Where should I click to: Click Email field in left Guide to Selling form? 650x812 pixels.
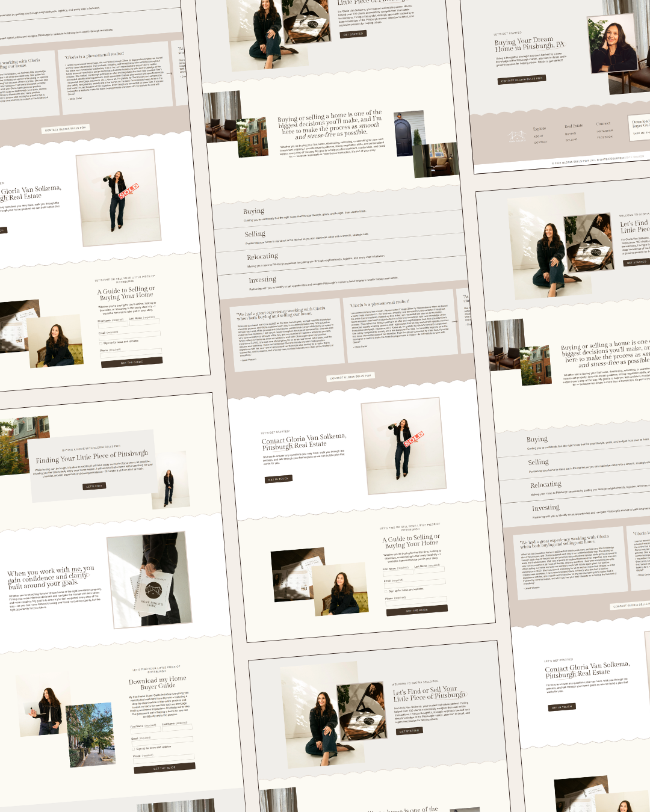pos(129,334)
